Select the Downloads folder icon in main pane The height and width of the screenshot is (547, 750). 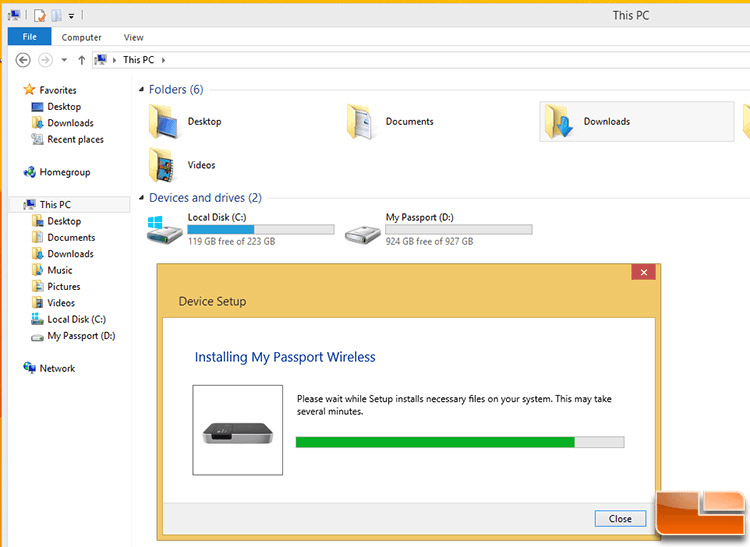(x=559, y=121)
